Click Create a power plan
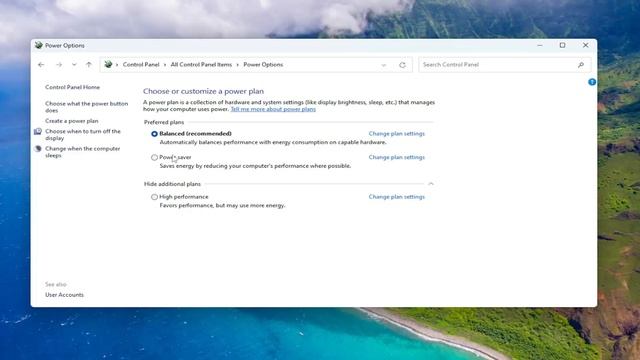The height and width of the screenshot is (360, 640). (x=71, y=121)
